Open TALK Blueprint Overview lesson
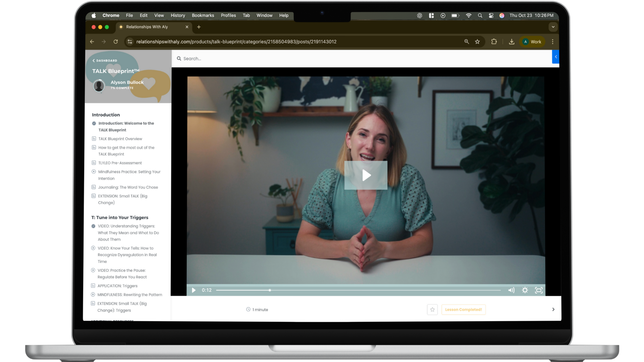The image size is (644, 362). point(120,139)
